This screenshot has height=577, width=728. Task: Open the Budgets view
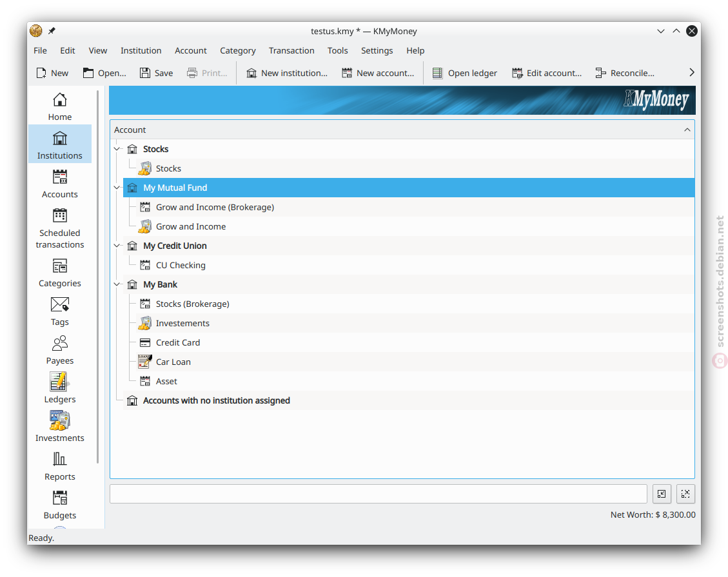pyautogui.click(x=60, y=505)
